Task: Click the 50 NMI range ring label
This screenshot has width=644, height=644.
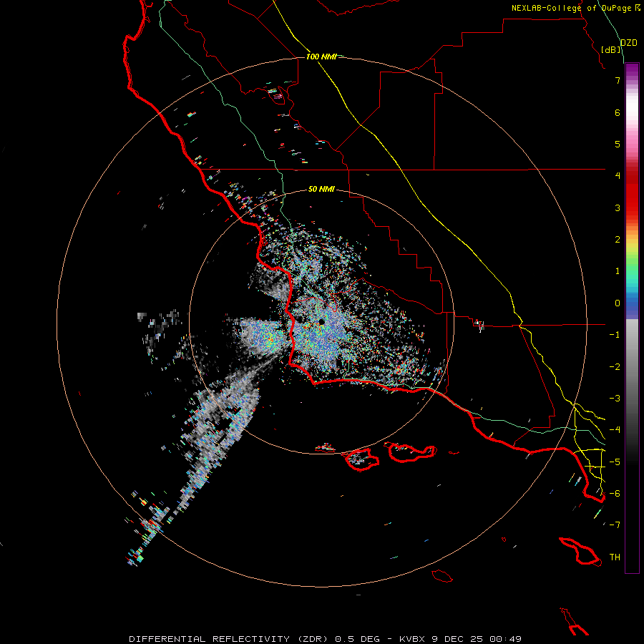Action: 321,189
